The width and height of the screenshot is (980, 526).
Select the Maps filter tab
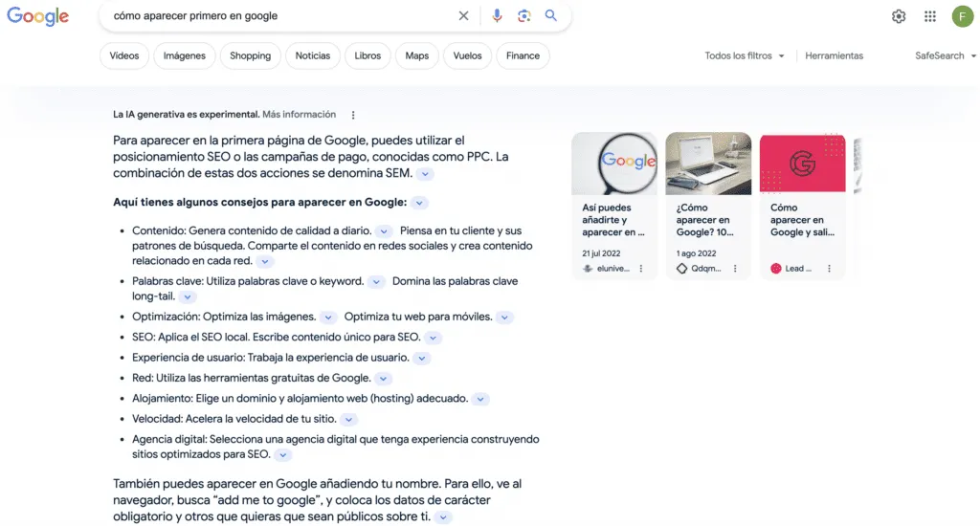[417, 55]
